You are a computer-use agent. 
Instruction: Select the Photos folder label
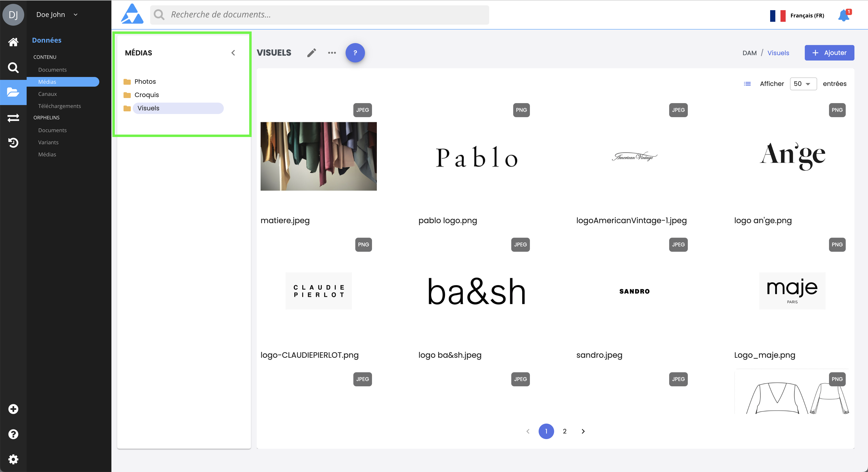[145, 82]
